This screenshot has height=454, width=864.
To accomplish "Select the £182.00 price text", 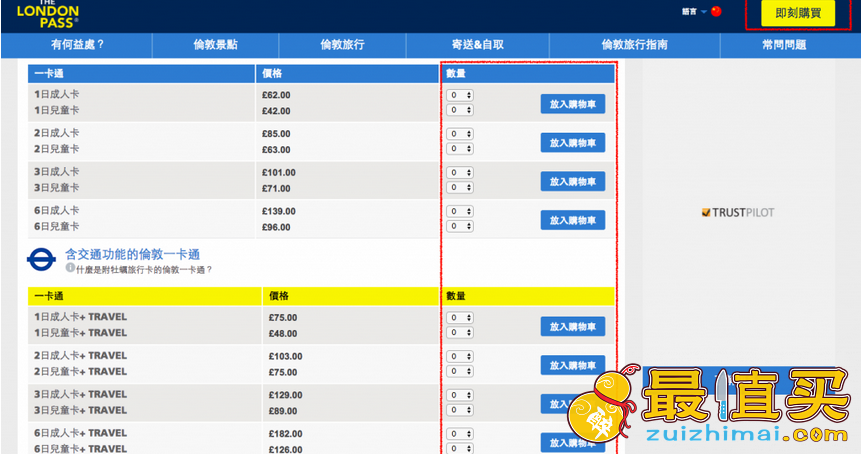I will coord(285,434).
